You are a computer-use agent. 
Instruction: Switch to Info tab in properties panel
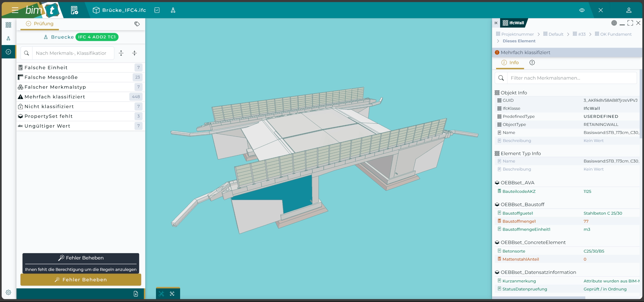(x=510, y=63)
